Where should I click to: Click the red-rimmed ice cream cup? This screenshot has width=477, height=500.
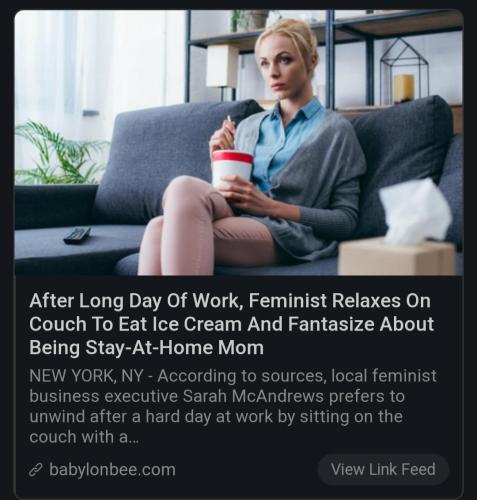click(x=232, y=169)
